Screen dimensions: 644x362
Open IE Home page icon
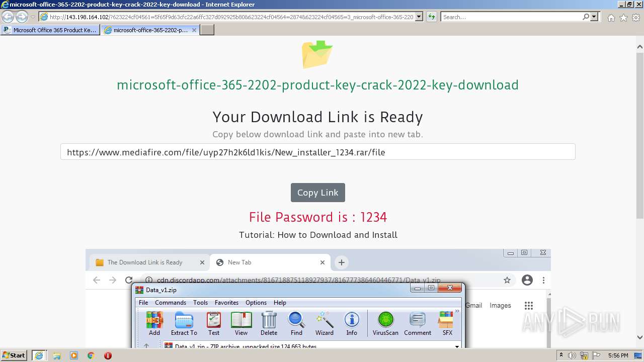[x=611, y=18]
